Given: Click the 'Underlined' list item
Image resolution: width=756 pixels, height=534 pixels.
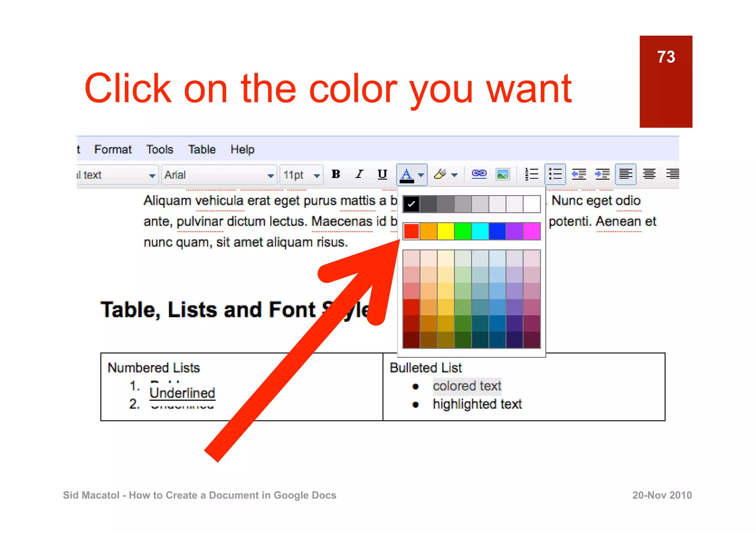Looking at the screenshot, I should (x=182, y=393).
